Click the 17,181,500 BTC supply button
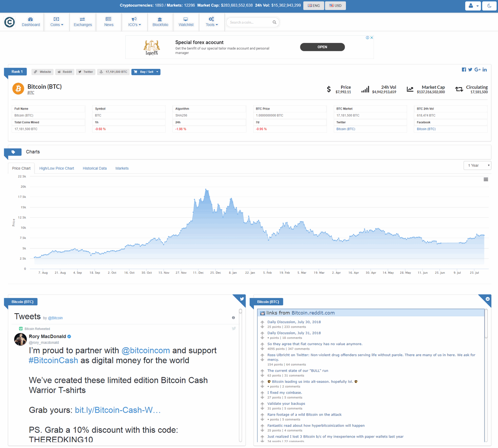This screenshot has height=448, width=498. pos(114,72)
